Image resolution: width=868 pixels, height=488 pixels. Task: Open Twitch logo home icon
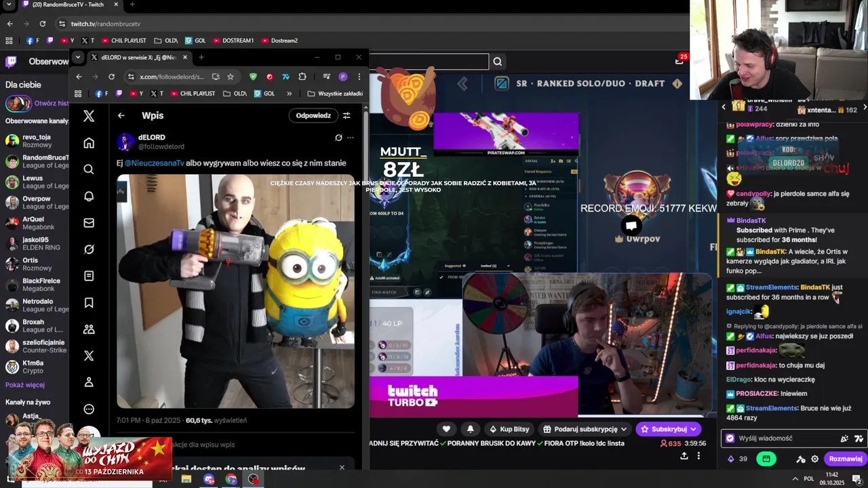pos(11,62)
